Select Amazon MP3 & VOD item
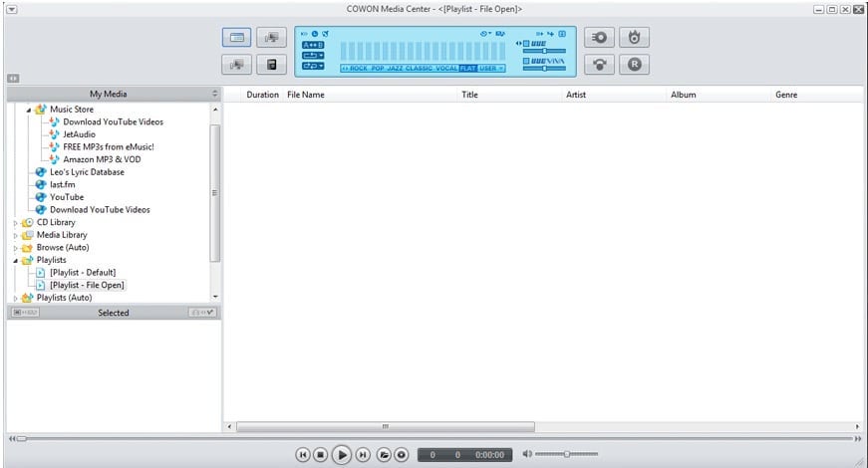The image size is (868, 468). point(102,159)
